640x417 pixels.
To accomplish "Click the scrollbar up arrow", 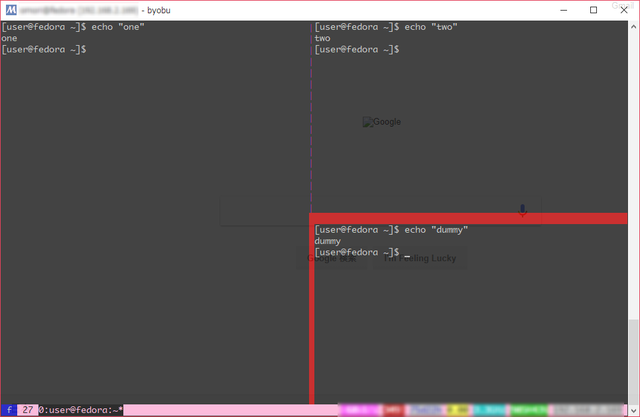I will [633, 27].
